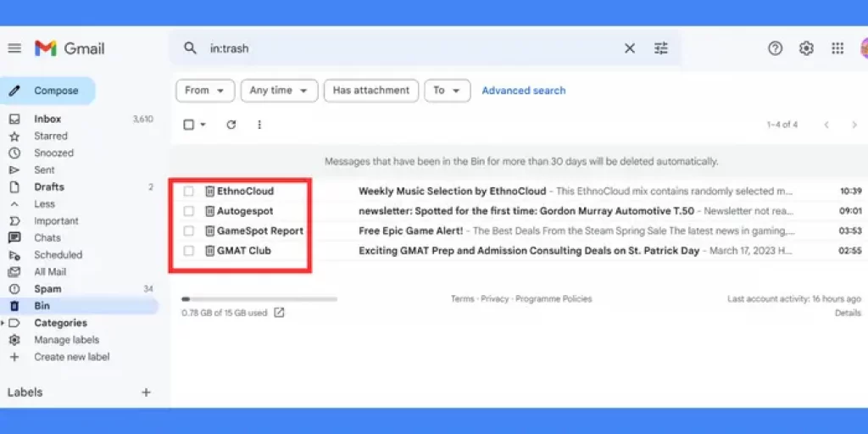This screenshot has width=868, height=434.
Task: Click the Gmail logo
Action: click(70, 48)
